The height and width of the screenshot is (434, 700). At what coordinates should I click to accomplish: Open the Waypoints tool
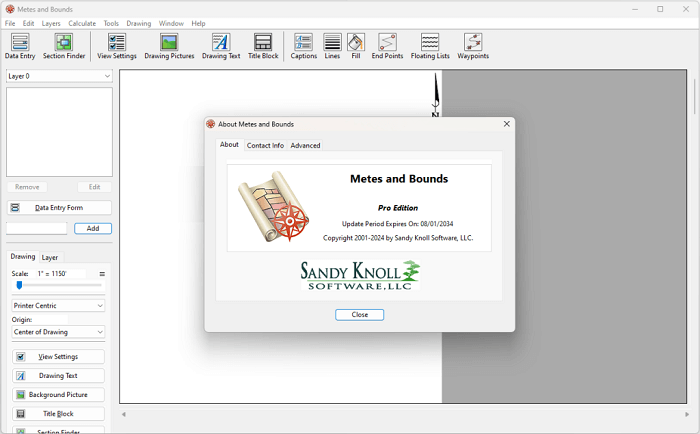click(x=473, y=46)
